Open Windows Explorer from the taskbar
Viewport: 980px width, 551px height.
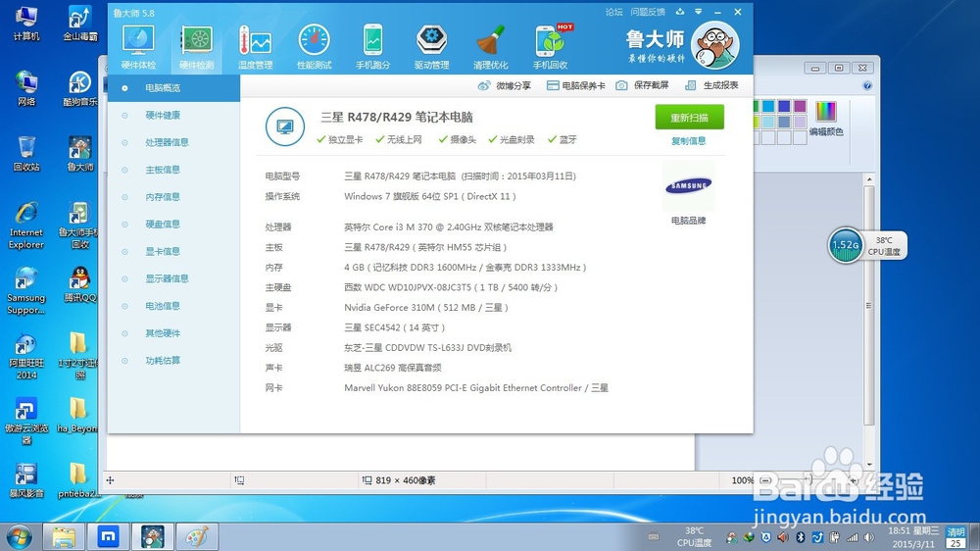(x=63, y=536)
